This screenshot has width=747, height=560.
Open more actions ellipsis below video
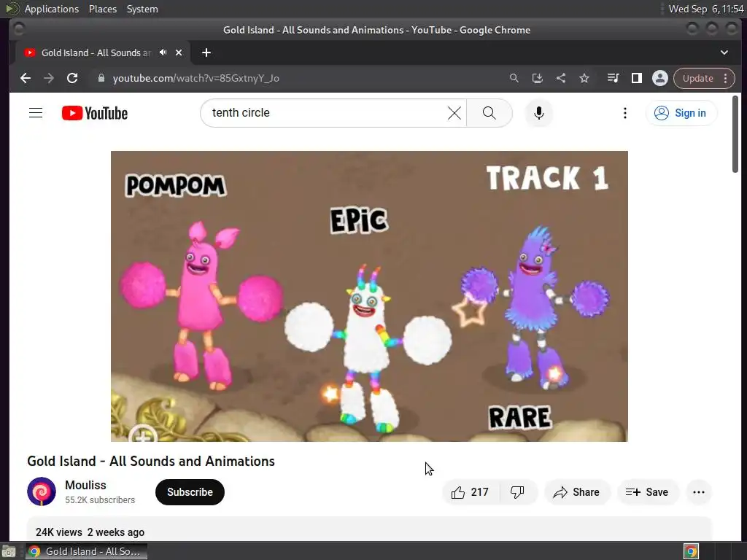click(699, 492)
